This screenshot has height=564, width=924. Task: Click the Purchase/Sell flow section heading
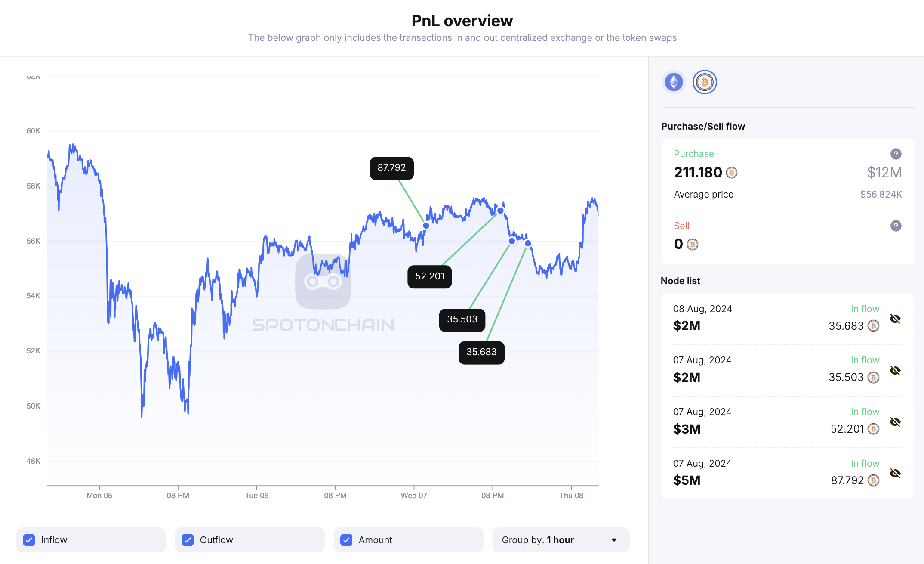(x=703, y=126)
